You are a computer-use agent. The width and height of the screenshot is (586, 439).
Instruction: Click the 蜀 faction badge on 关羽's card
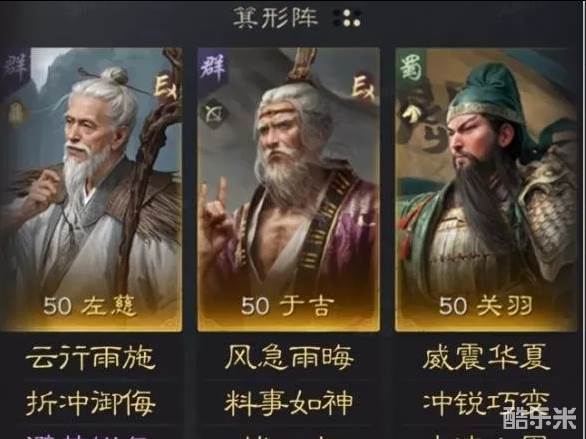410,67
